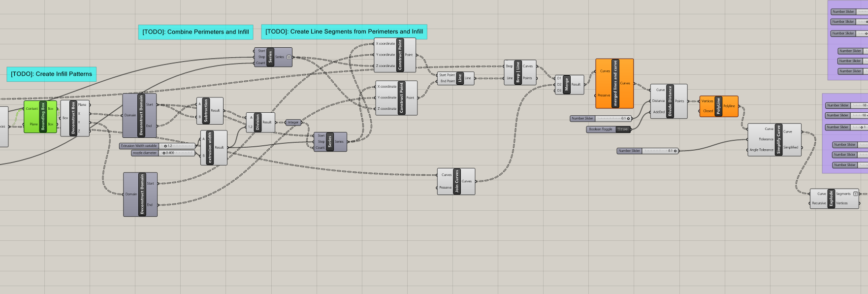This screenshot has width=868, height=294.
Task: Toggle the Boolean Toggle True value
Action: [622, 130]
